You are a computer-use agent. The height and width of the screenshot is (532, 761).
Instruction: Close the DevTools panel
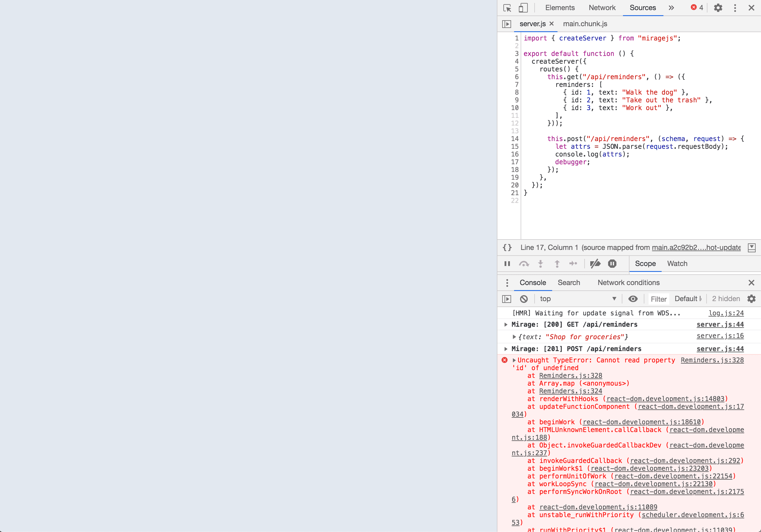click(751, 8)
